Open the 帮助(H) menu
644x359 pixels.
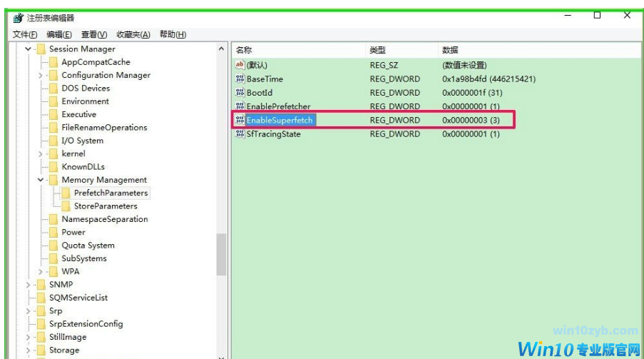pos(173,34)
